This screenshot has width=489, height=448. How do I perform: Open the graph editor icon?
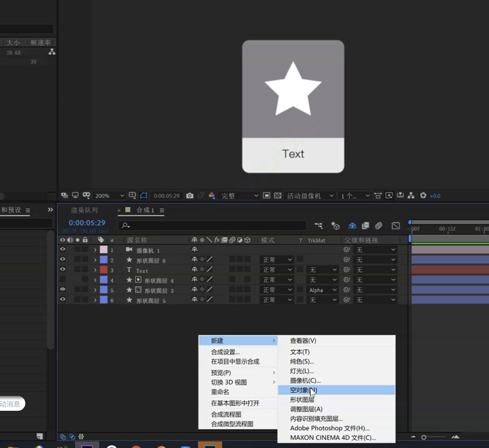[x=395, y=225]
